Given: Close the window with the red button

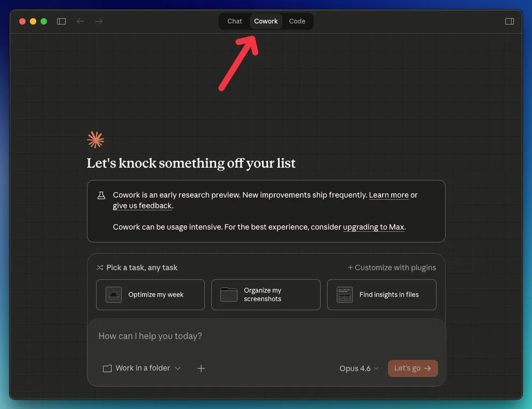Looking at the screenshot, I should click(22, 21).
